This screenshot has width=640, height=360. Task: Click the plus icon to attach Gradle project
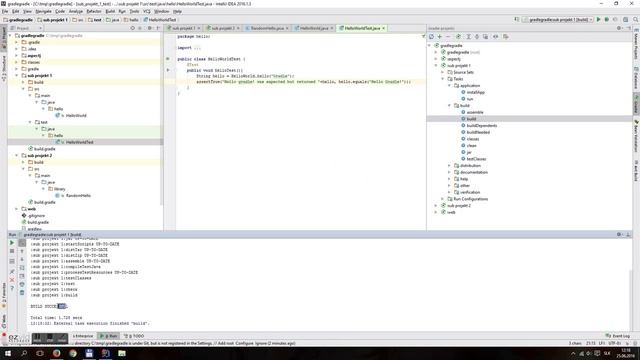pos(440,37)
